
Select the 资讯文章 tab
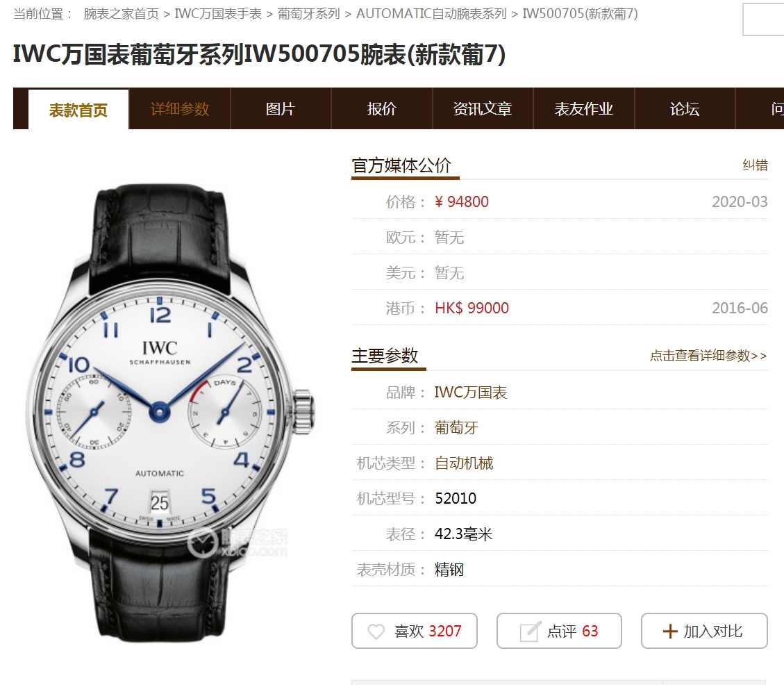point(483,108)
